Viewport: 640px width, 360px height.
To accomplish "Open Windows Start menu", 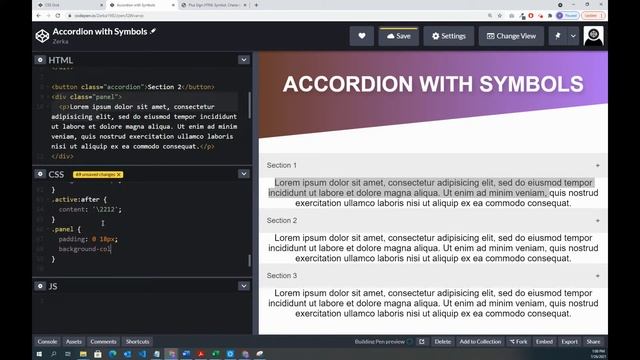I will point(39,354).
